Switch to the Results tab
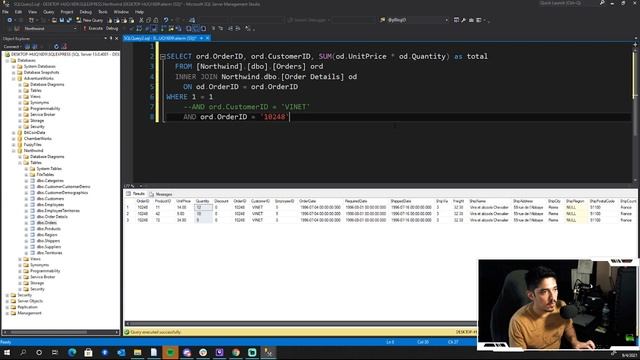 tap(136, 194)
